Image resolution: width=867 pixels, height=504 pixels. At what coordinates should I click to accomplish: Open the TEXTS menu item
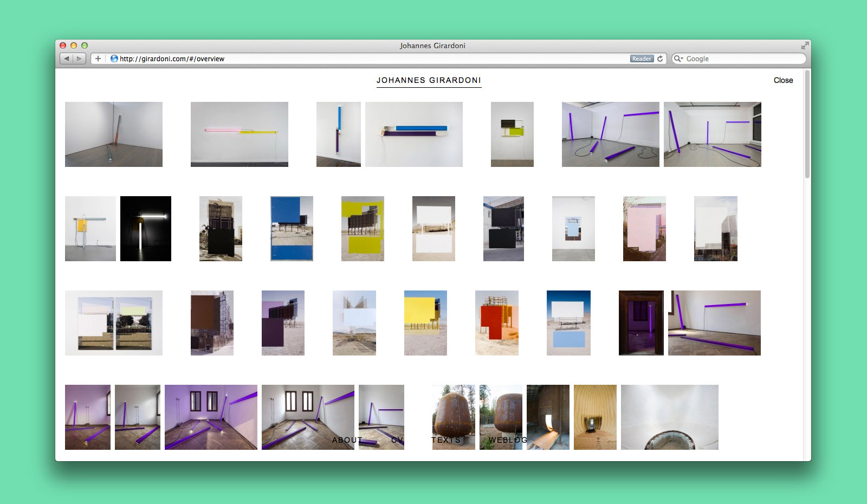tap(446, 440)
